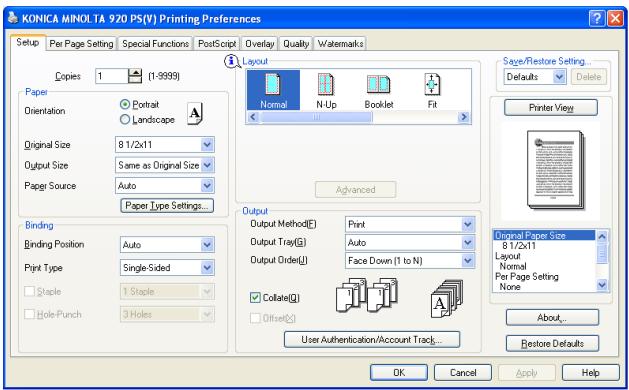Click the Delete saved setting button
Image resolution: width=629 pixels, height=390 pixels.
click(588, 76)
